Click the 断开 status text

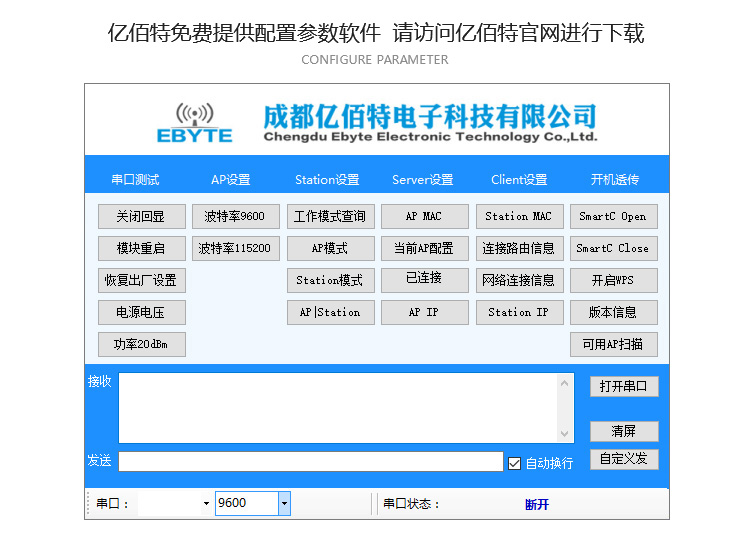pyautogui.click(x=537, y=504)
